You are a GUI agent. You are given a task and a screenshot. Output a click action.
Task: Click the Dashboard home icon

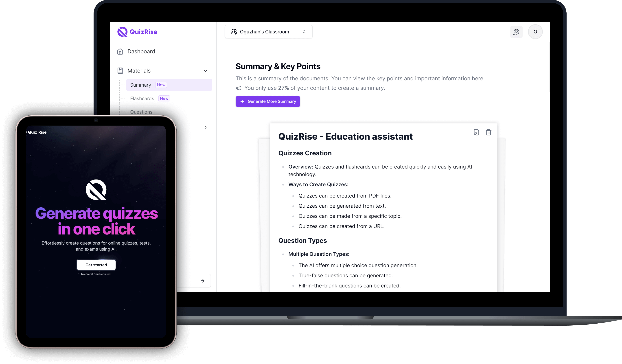[120, 51]
